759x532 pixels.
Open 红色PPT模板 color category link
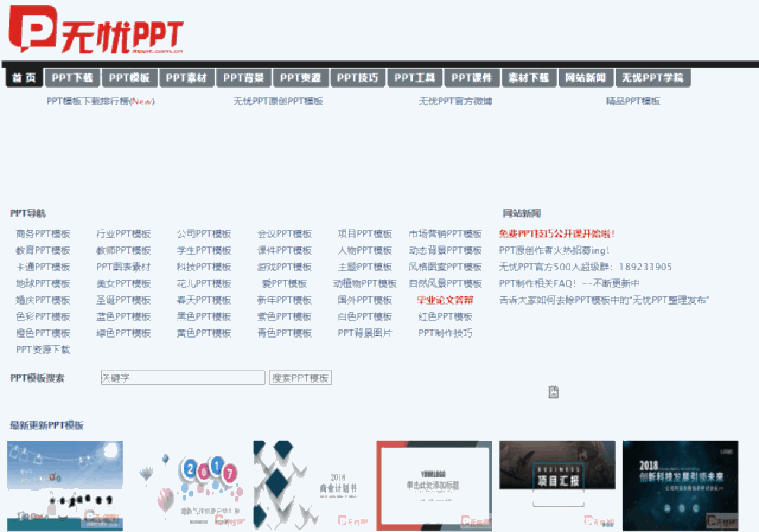tap(445, 317)
